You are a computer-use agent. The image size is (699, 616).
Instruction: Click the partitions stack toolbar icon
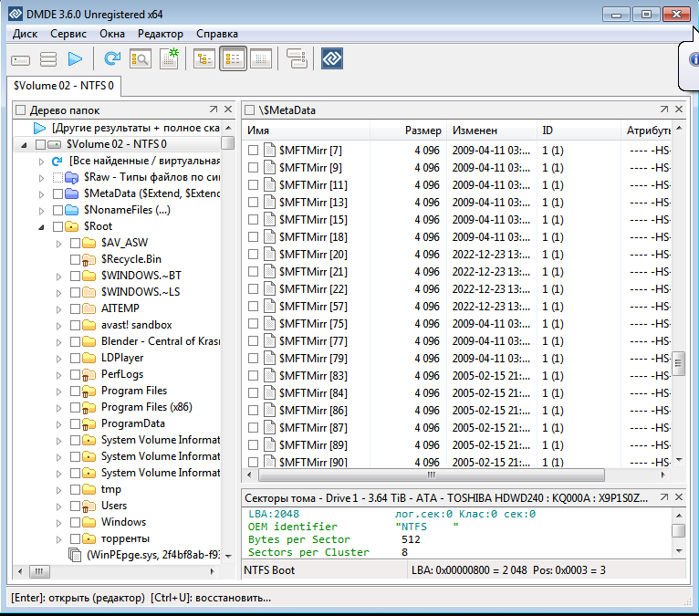coord(47,60)
